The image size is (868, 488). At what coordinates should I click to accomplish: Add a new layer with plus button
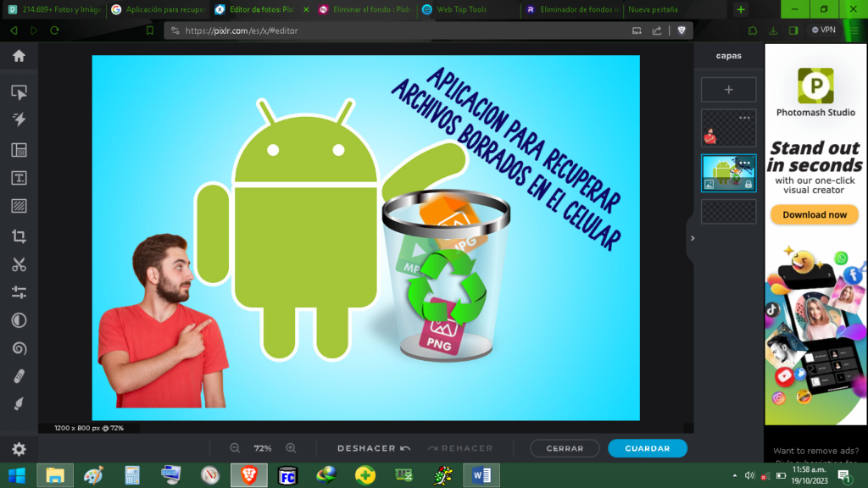pyautogui.click(x=728, y=90)
